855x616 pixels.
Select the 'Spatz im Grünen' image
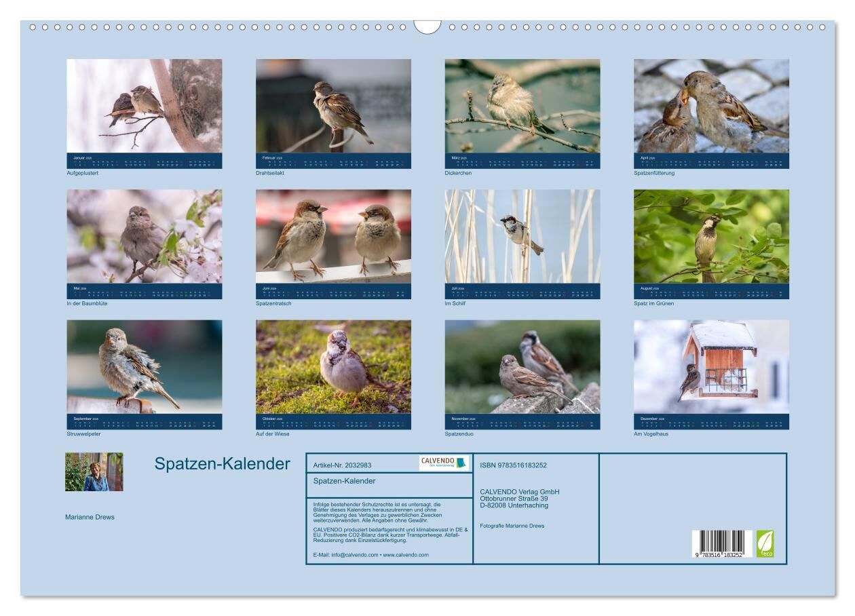(x=711, y=236)
